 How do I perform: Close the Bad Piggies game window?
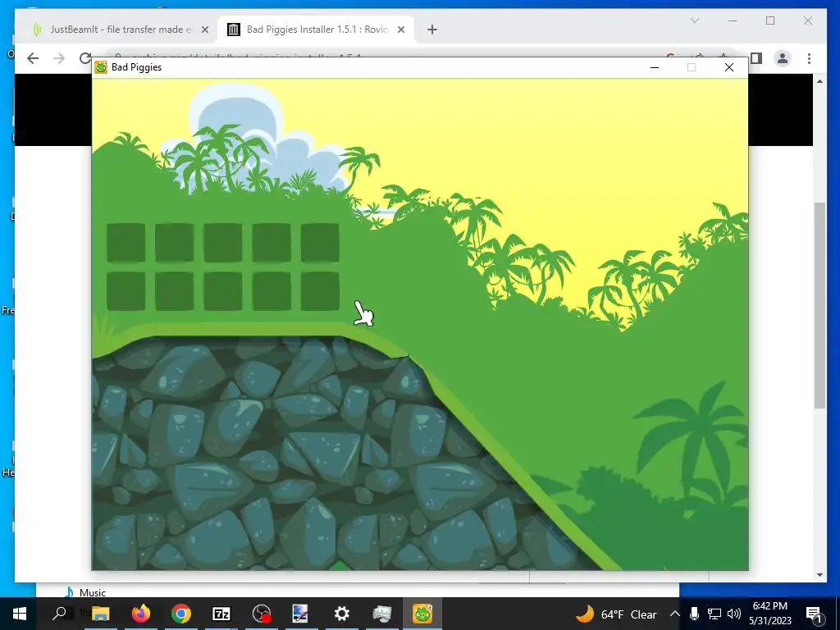click(729, 67)
